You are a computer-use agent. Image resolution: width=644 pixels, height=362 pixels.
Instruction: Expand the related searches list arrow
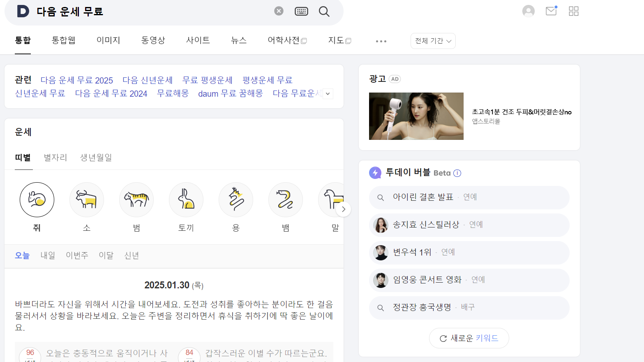[x=328, y=94]
